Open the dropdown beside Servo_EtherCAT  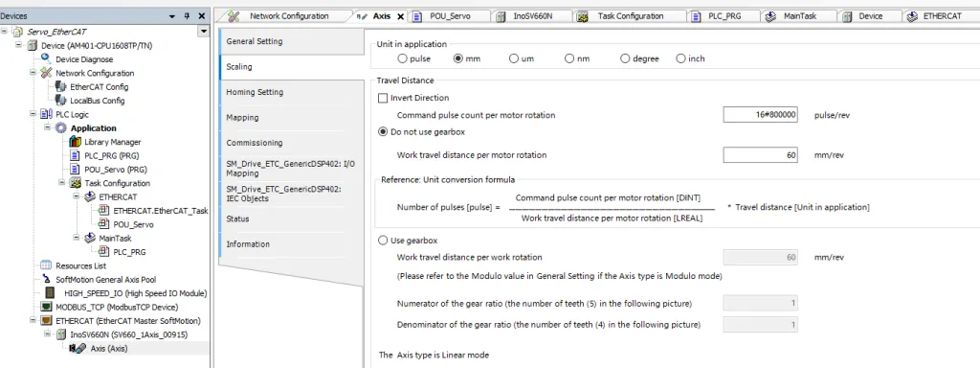coord(203,32)
